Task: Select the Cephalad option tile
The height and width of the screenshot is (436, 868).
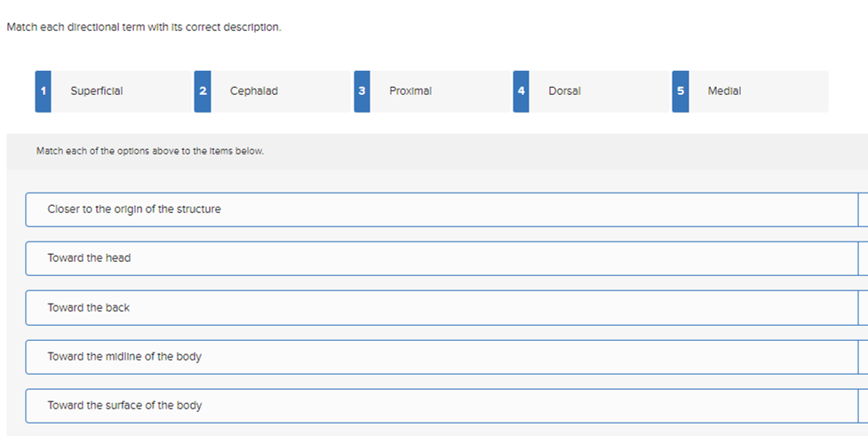Action: (x=273, y=91)
